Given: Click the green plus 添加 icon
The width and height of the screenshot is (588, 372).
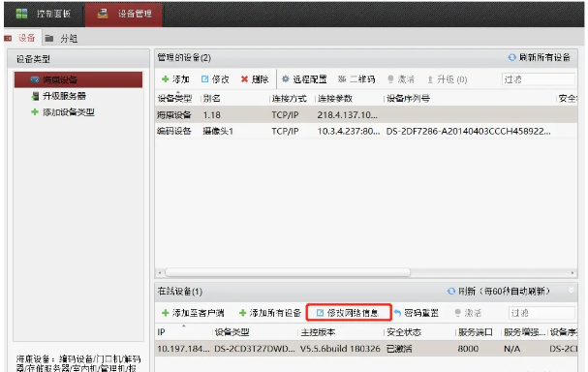Looking at the screenshot, I should coord(165,79).
